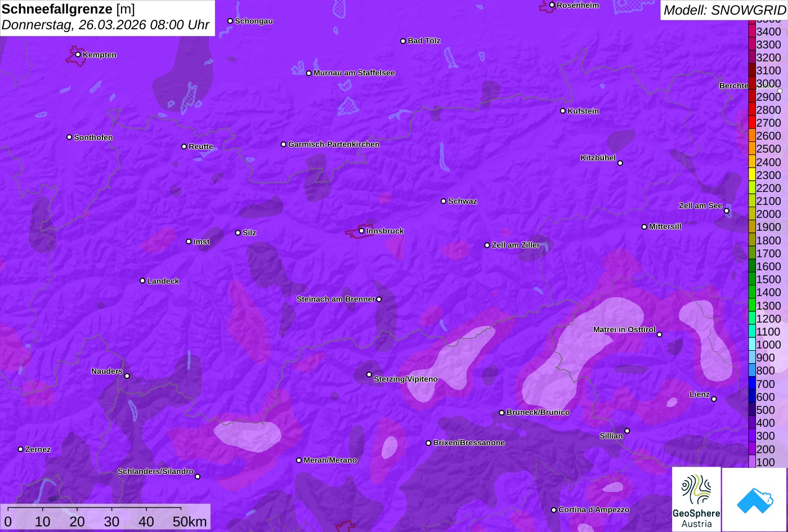Select the Kitzbühel label
This screenshot has width=788, height=532.
tap(598, 158)
